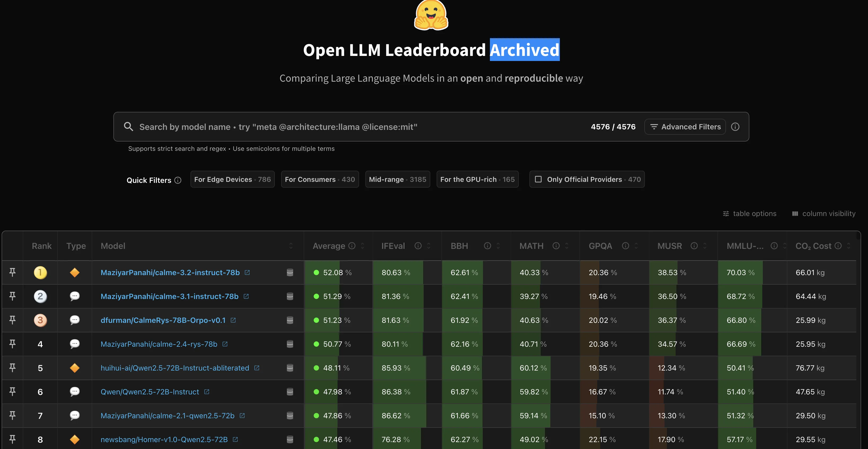868x449 pixels.
Task: Click the Open LLM Leaderboard Archived heading
Action: tap(431, 50)
